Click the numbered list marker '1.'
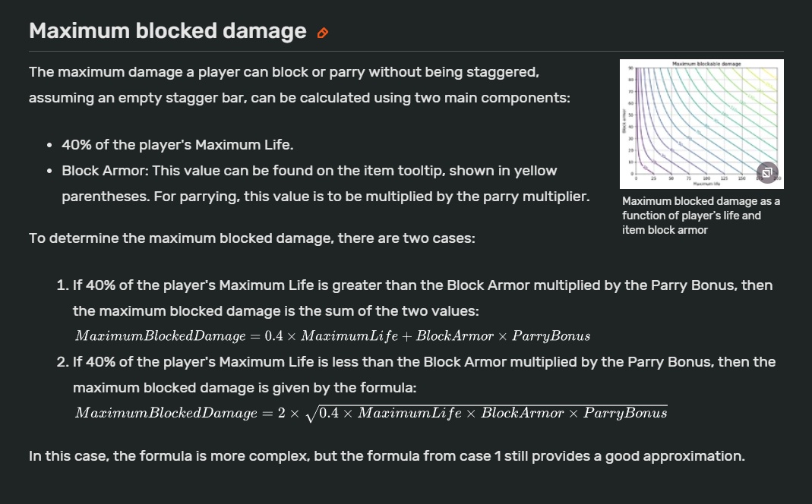The width and height of the screenshot is (812, 504). [62, 285]
